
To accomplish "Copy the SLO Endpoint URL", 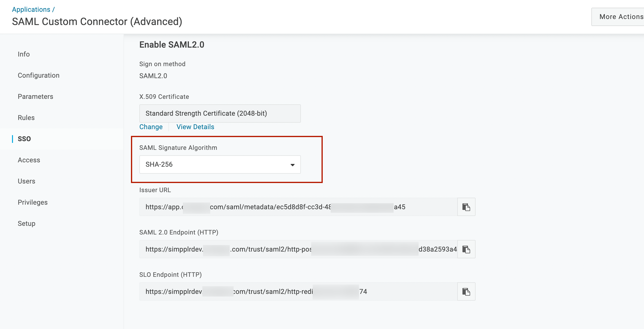I will click(466, 291).
